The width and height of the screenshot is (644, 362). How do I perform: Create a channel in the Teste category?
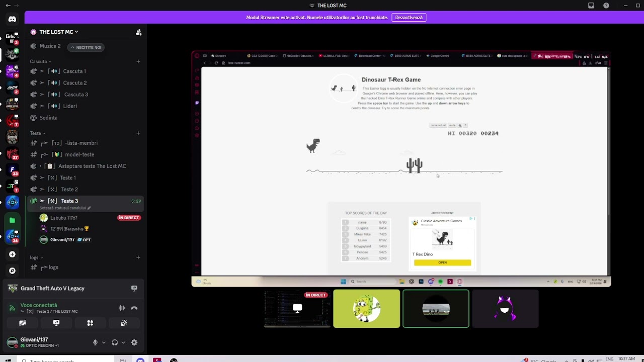tap(138, 133)
